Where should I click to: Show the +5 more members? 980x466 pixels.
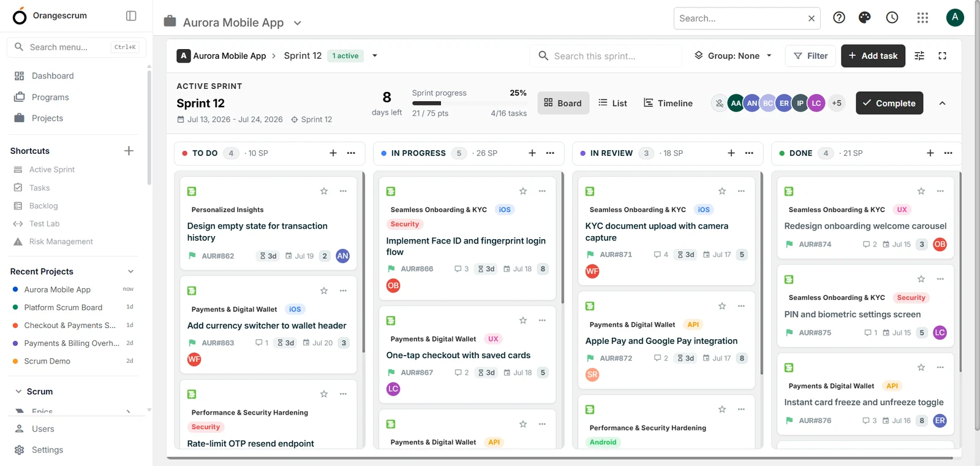click(837, 103)
